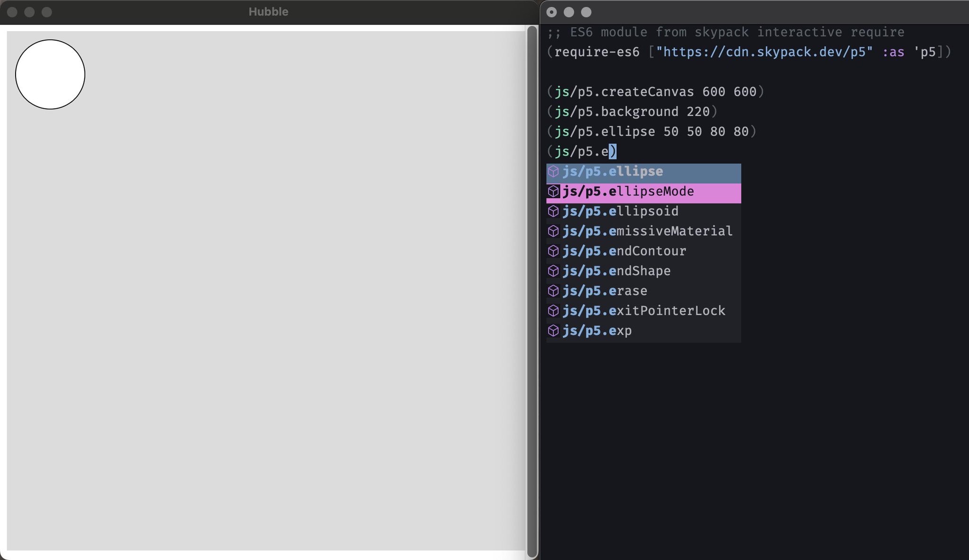
Task: Click the yellow minimize button of the Hubble window
Action: pos(28,12)
